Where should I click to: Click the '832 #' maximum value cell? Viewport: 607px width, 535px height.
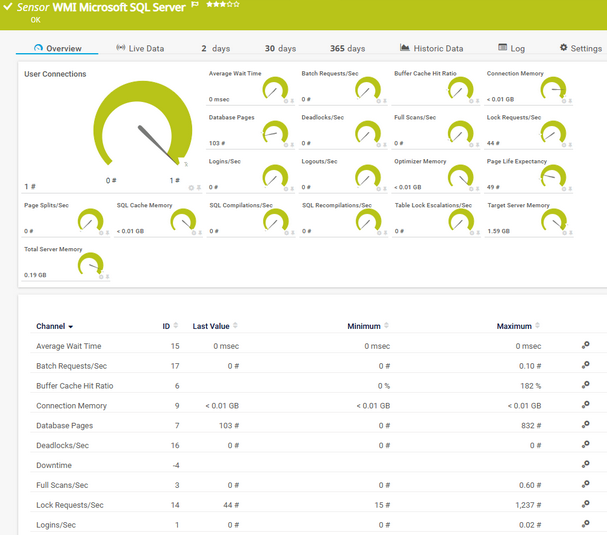(531, 425)
